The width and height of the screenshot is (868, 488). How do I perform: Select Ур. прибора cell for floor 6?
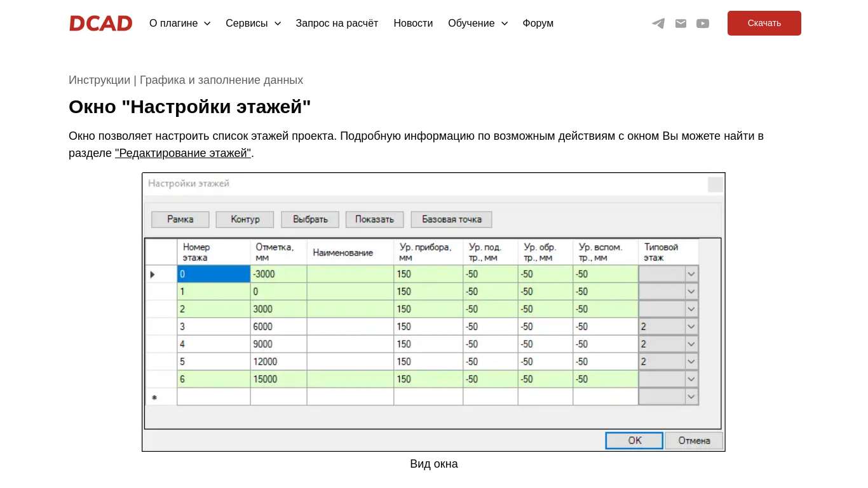(428, 379)
